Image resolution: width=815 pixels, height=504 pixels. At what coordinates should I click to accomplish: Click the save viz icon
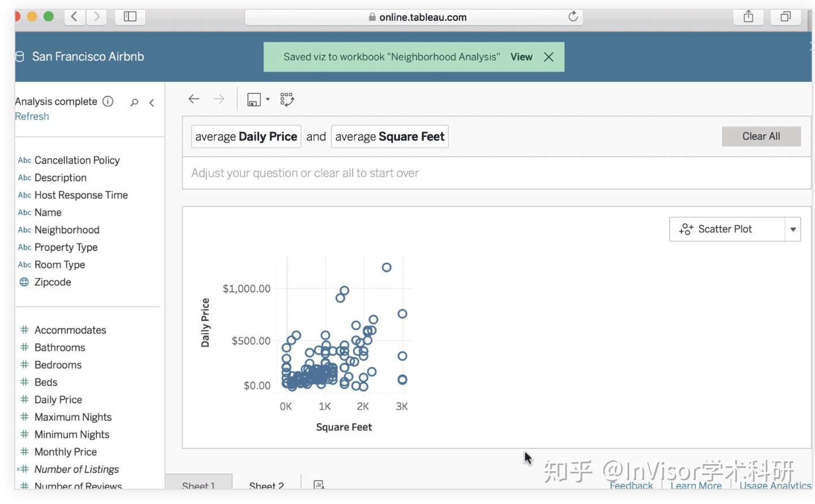[254, 100]
